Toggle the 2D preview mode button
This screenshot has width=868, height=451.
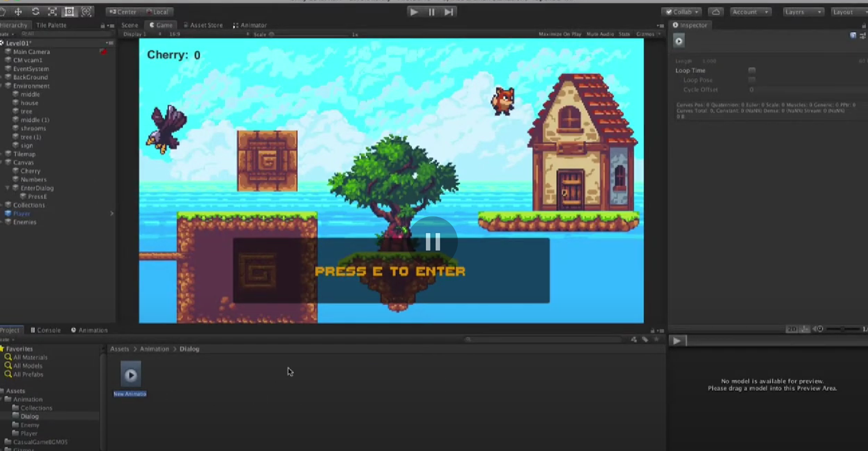[x=792, y=329]
